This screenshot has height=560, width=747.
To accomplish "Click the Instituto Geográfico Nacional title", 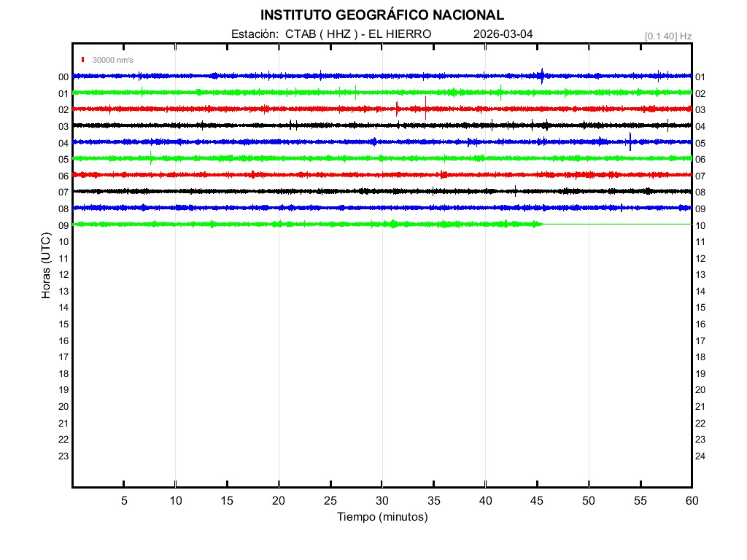I will [x=382, y=15].
